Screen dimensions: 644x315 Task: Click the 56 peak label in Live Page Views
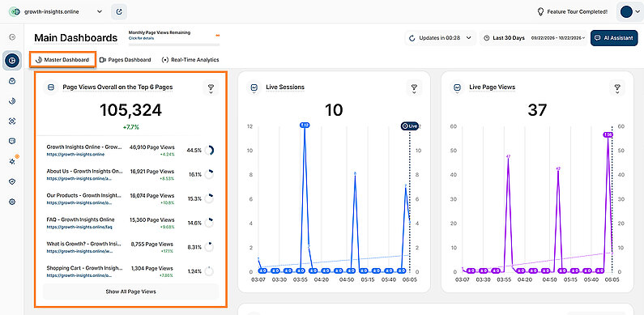click(608, 134)
